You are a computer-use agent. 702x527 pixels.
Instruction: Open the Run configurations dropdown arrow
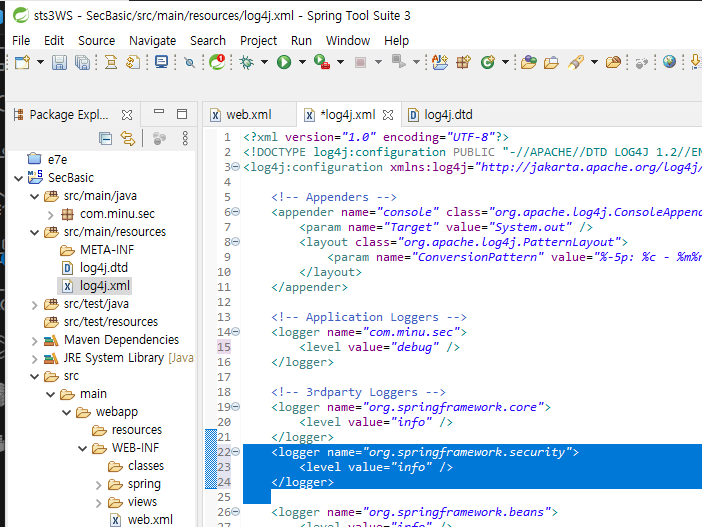[x=302, y=62]
